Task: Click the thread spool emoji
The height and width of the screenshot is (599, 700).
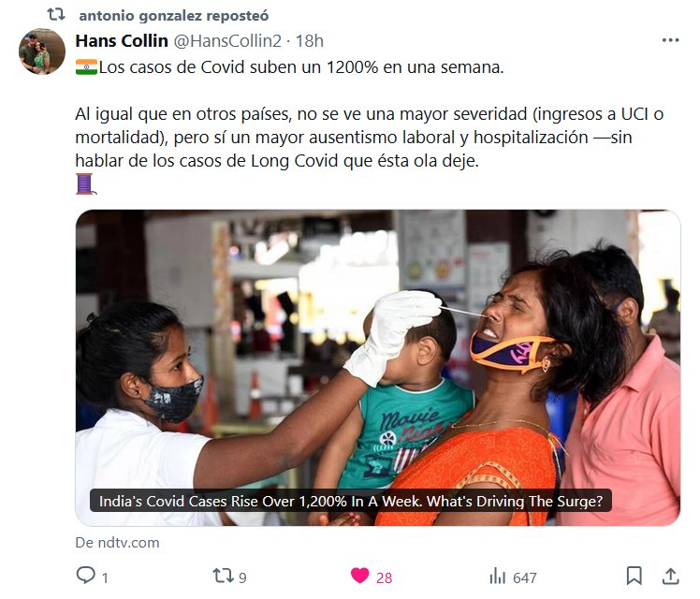Action: (x=86, y=183)
